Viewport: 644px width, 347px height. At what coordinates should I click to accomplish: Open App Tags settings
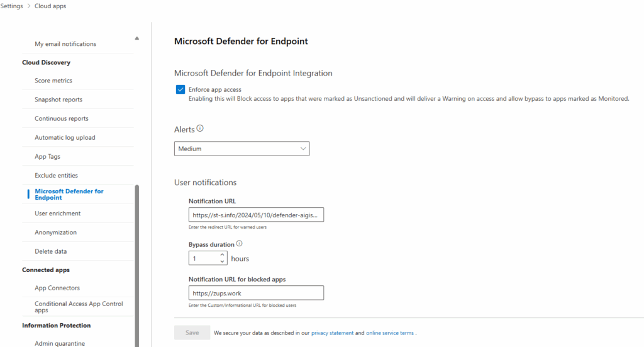click(47, 156)
